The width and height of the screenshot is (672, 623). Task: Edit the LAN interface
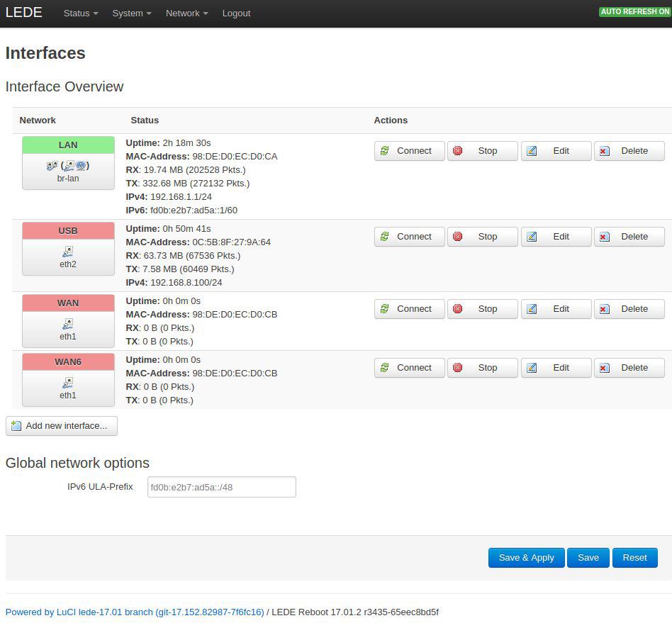pos(556,151)
